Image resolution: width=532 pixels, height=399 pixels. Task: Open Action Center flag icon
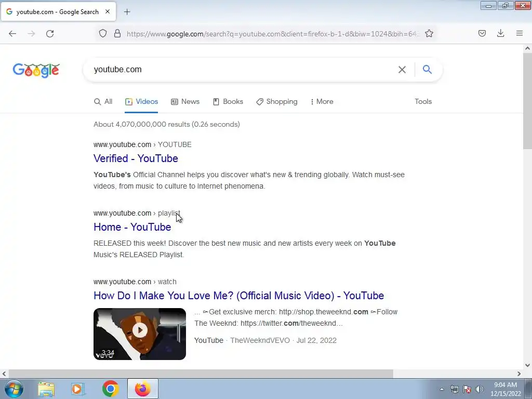467,389
